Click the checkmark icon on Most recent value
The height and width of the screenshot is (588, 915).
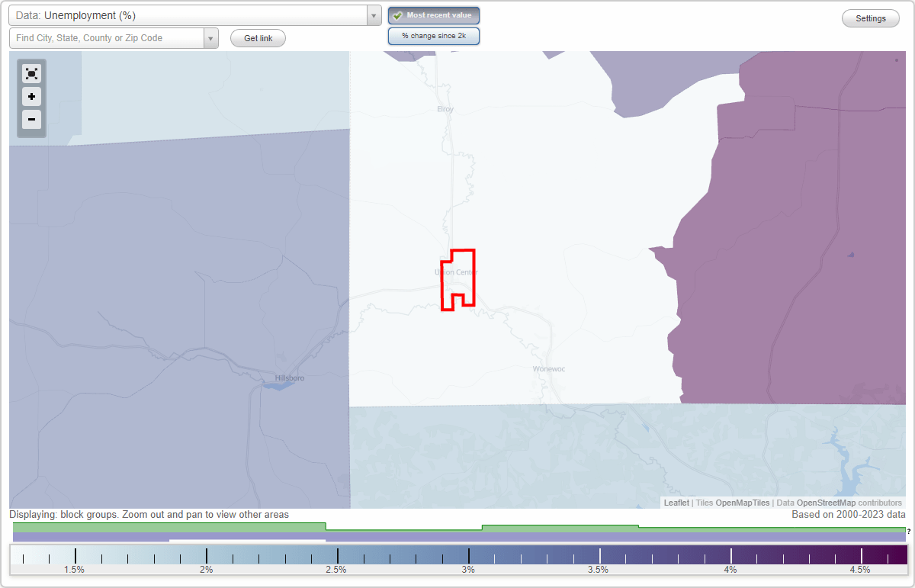click(x=398, y=15)
